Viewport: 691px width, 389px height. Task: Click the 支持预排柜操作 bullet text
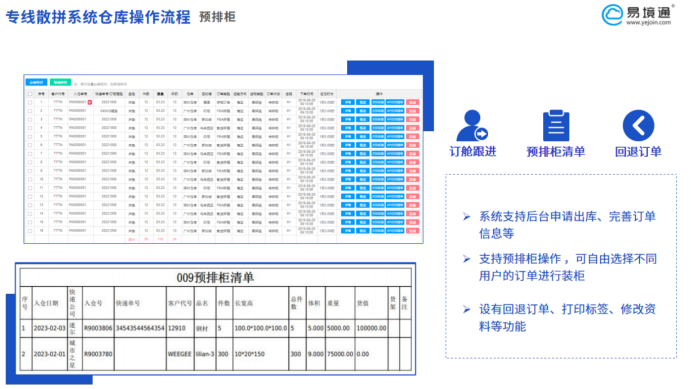point(568,267)
